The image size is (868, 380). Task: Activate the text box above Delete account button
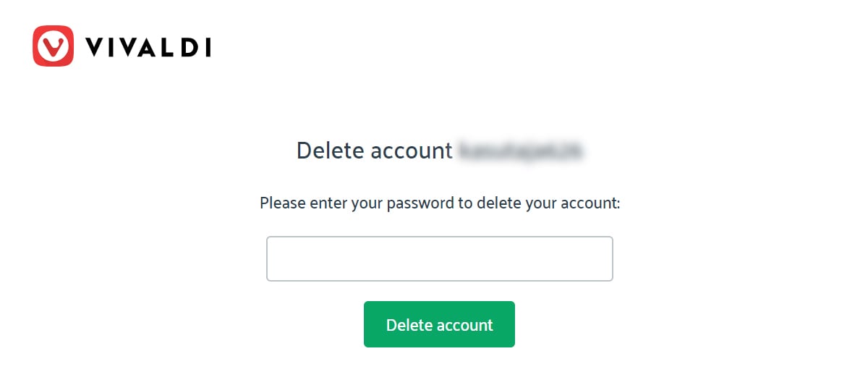[440, 258]
